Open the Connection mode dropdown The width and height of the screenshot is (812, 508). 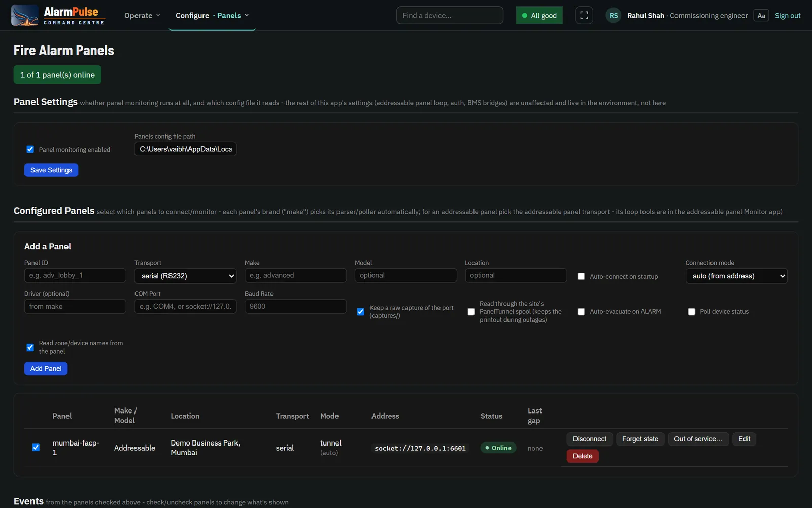coord(736,276)
